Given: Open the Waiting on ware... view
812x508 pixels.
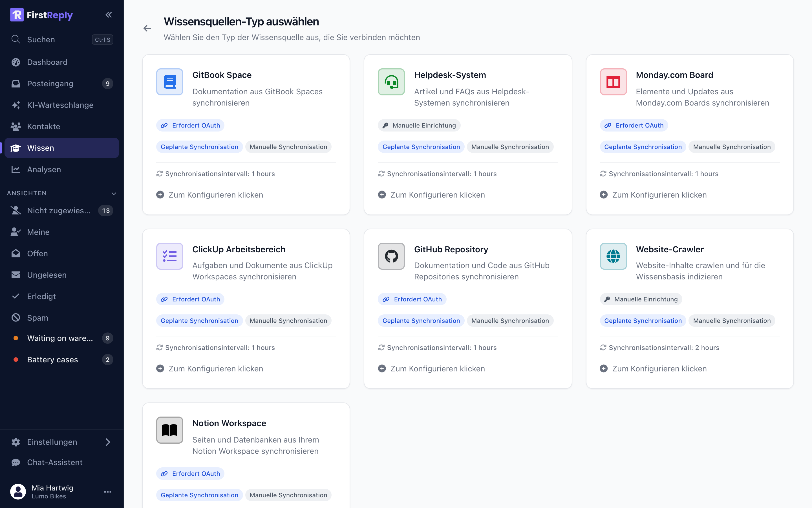Looking at the screenshot, I should (x=62, y=338).
